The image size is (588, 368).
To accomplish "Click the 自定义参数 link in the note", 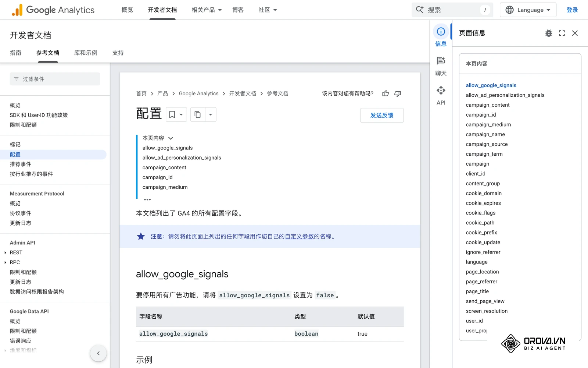I will 299,236.
